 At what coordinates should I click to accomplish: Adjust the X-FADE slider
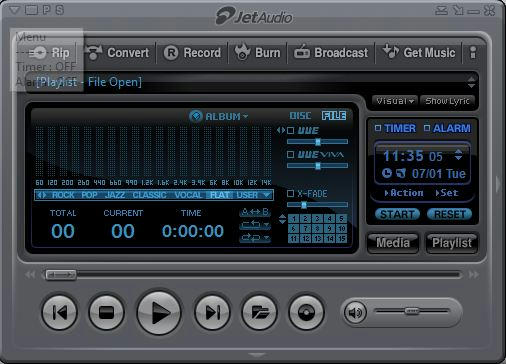pyautogui.click(x=317, y=205)
